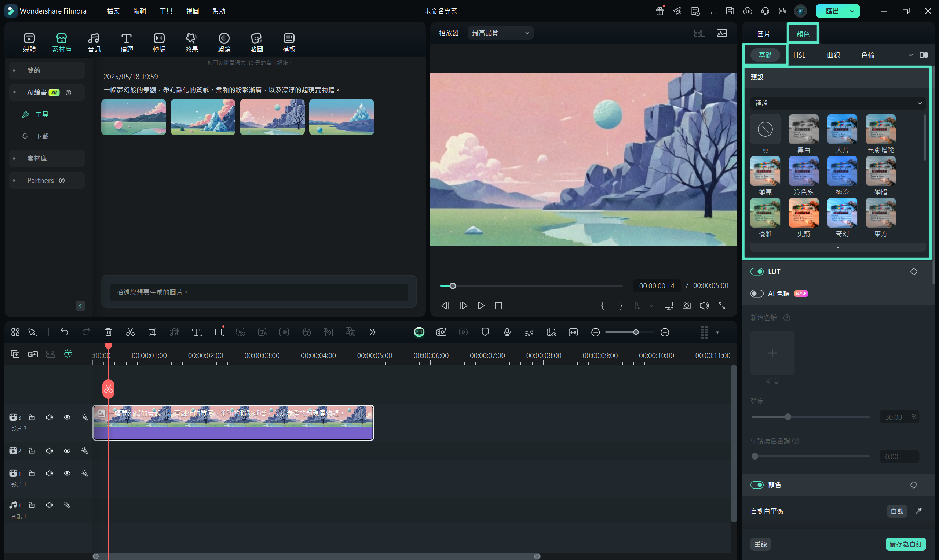Toggle the LUT switch
939x560 pixels.
[757, 272]
